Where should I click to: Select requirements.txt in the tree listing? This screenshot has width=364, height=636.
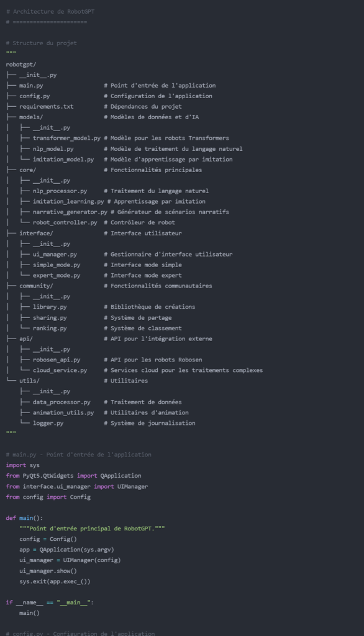[x=46, y=107]
